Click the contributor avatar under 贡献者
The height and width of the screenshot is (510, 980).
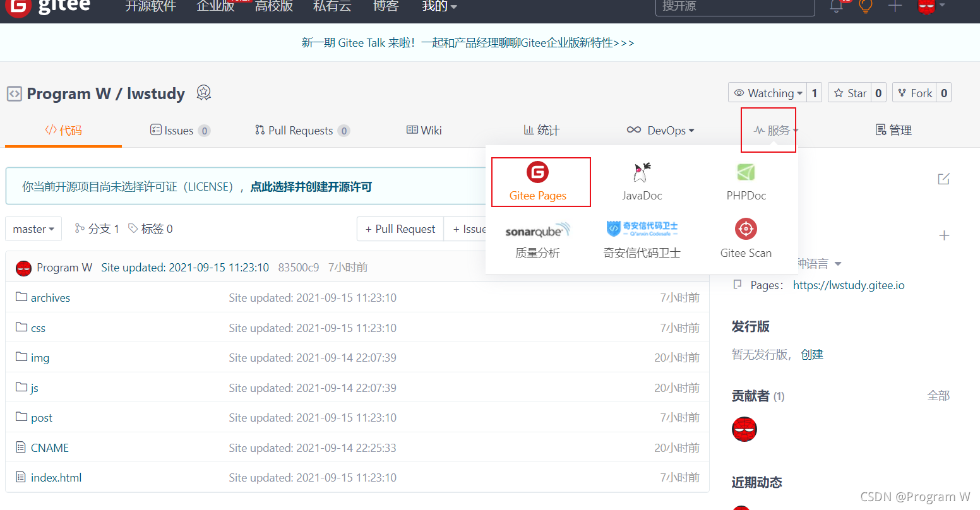click(x=744, y=429)
